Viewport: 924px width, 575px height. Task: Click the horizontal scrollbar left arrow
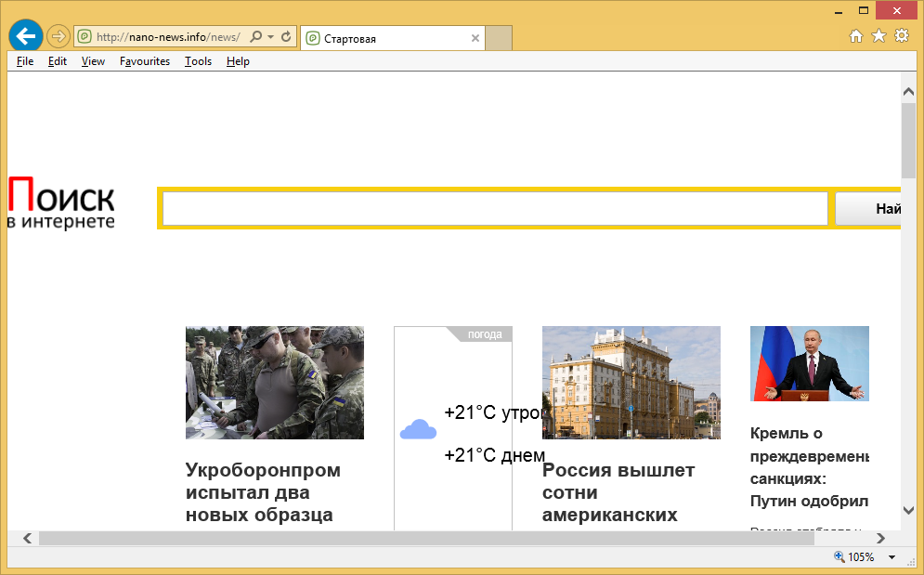(27, 538)
